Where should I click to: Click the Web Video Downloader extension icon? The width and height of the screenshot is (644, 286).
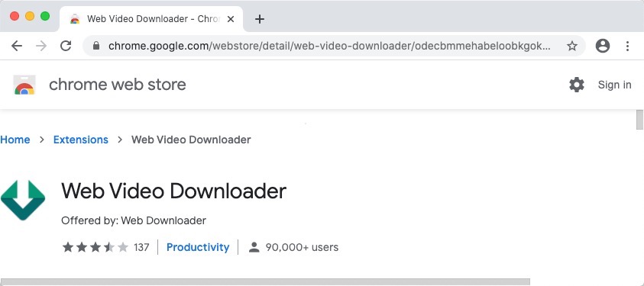tap(23, 200)
